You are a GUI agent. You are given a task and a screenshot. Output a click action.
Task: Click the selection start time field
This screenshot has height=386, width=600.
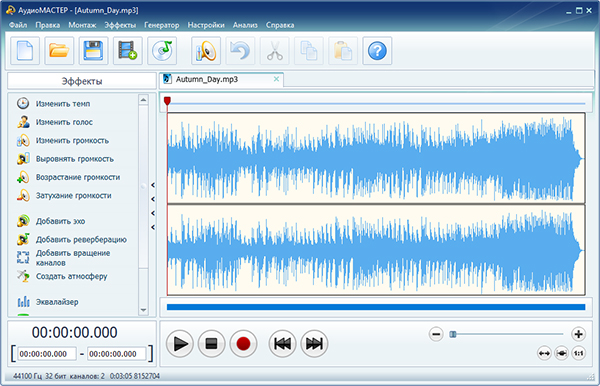coord(47,354)
